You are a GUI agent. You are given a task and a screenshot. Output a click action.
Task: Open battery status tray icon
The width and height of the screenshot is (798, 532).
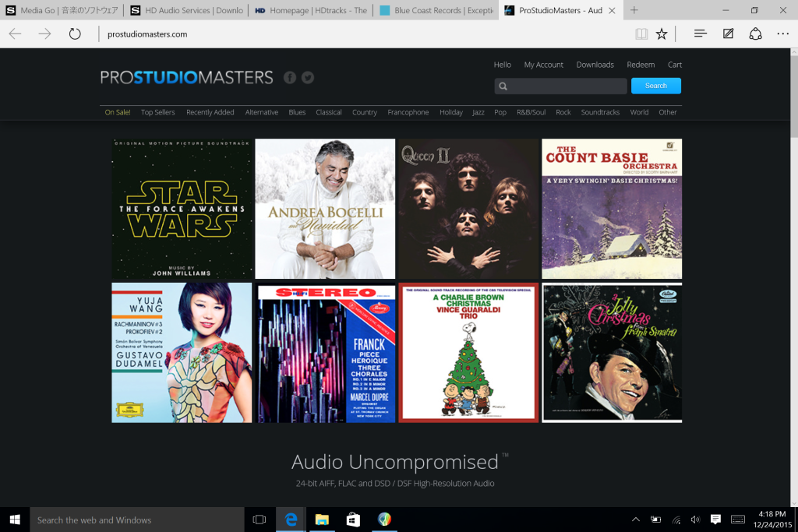pyautogui.click(x=655, y=520)
